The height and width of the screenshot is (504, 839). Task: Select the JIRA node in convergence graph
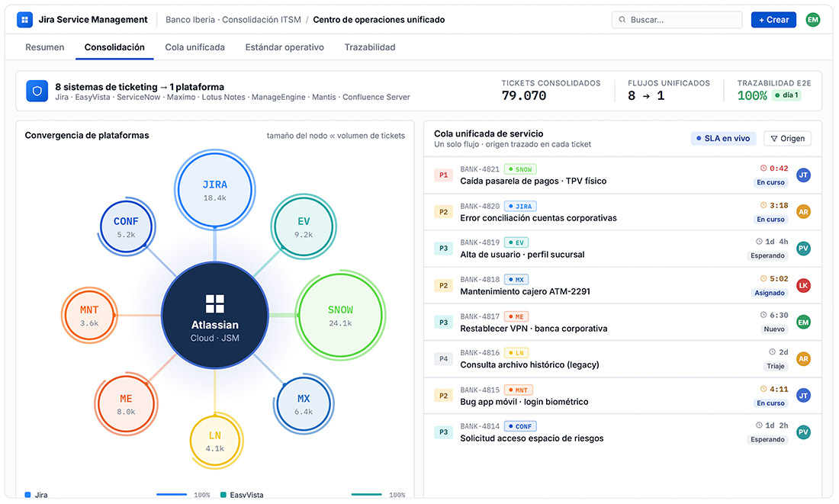[214, 189]
